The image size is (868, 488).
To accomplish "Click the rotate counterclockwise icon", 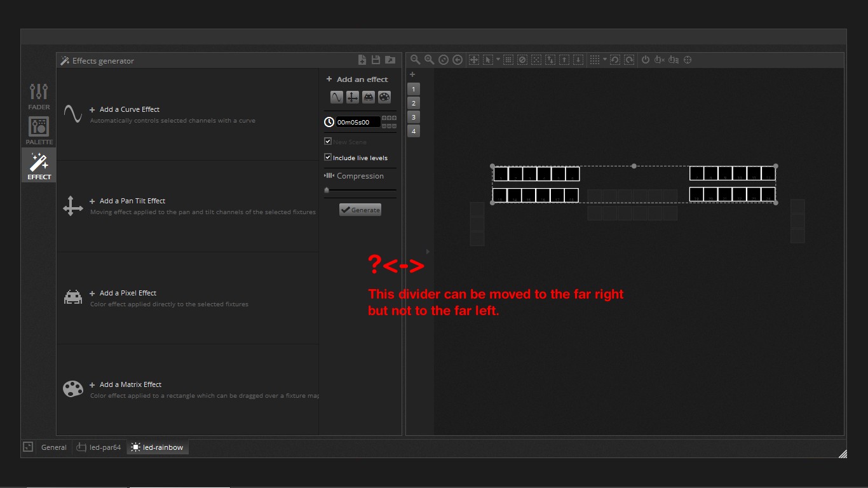I will pyautogui.click(x=615, y=60).
